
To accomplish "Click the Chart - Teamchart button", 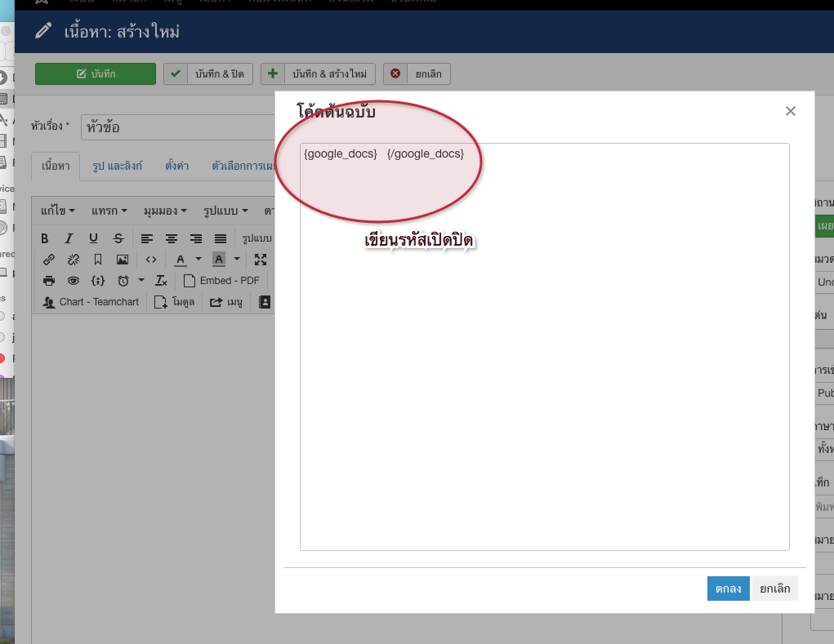I will click(91, 302).
